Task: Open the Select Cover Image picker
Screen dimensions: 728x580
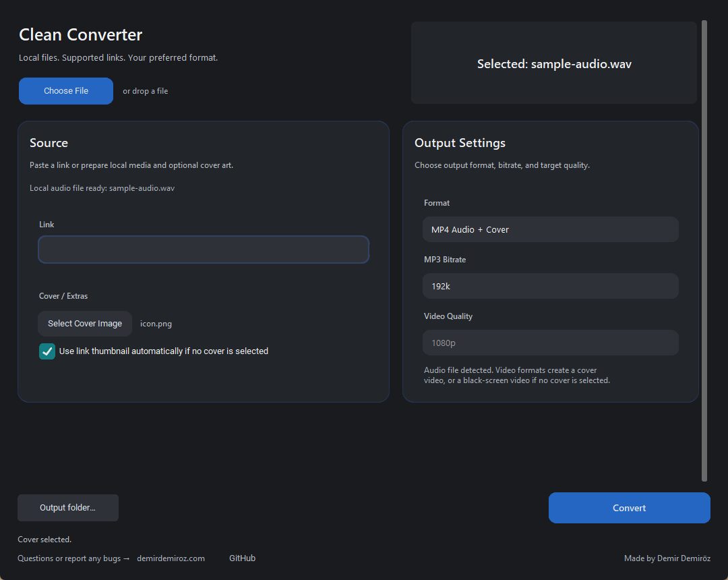Action: click(85, 324)
